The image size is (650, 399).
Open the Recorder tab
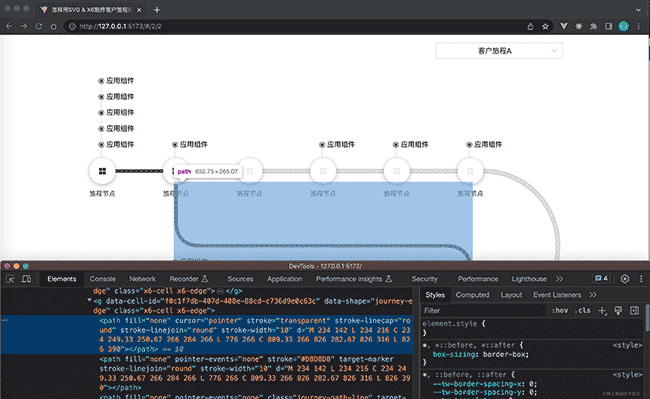pos(189,279)
